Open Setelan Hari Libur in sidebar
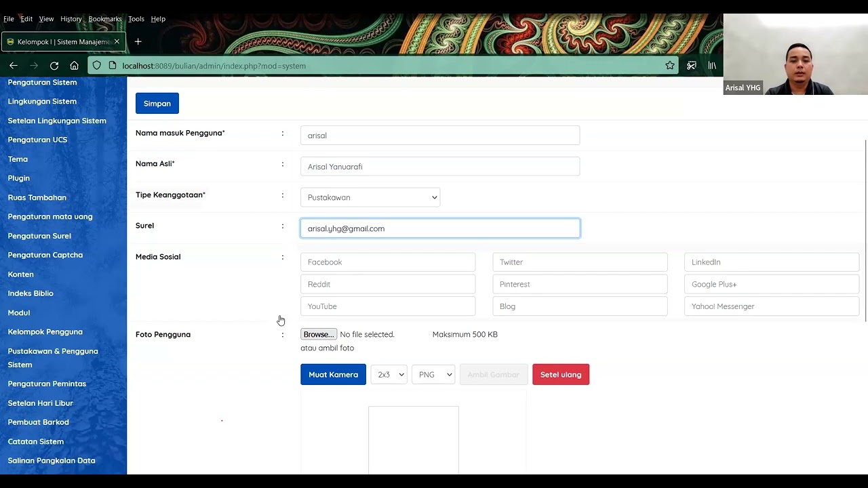Viewport: 868px width, 488px height. 40,403
